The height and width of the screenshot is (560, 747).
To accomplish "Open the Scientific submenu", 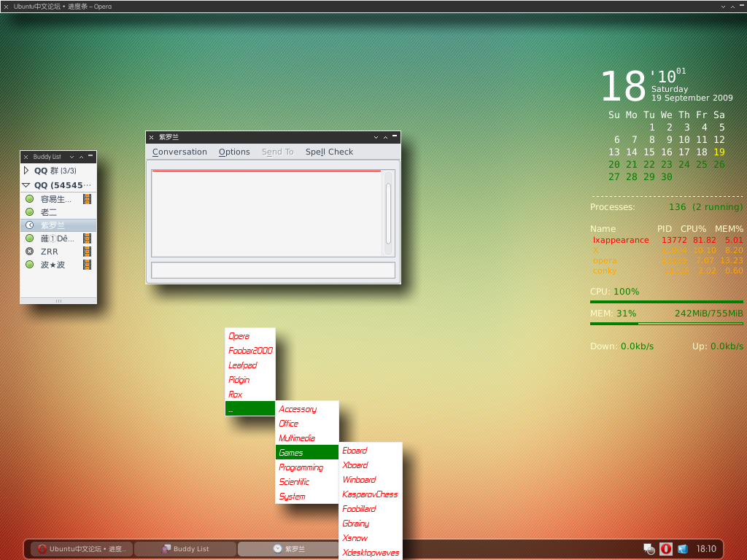I will tap(307, 482).
